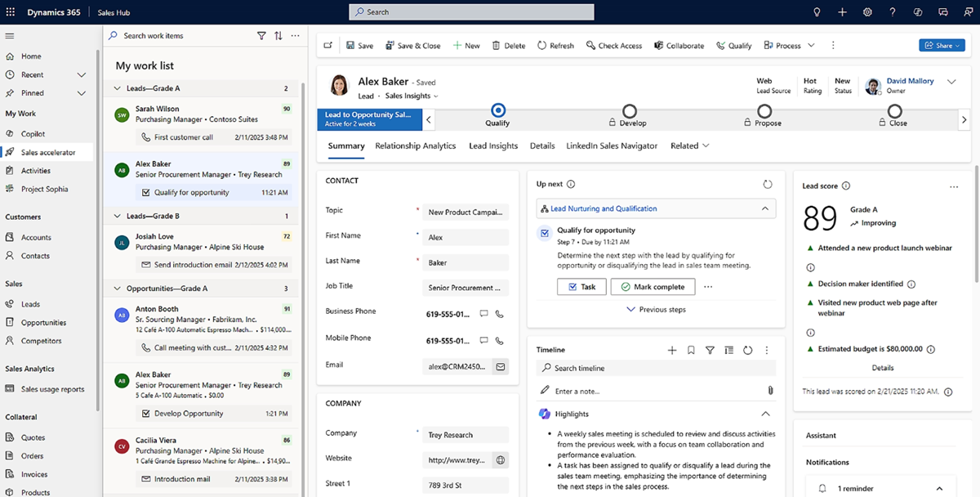
Task: Toggle the hamburger site map menu
Action: (10, 36)
